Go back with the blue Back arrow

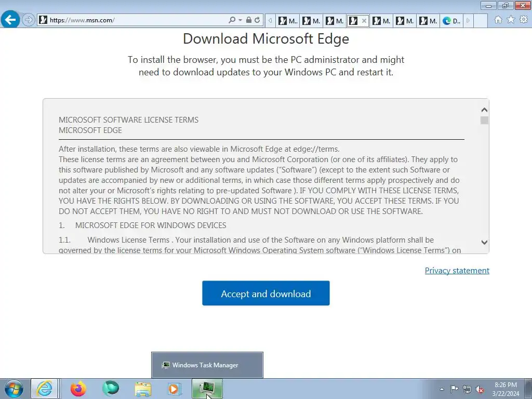[x=10, y=19]
